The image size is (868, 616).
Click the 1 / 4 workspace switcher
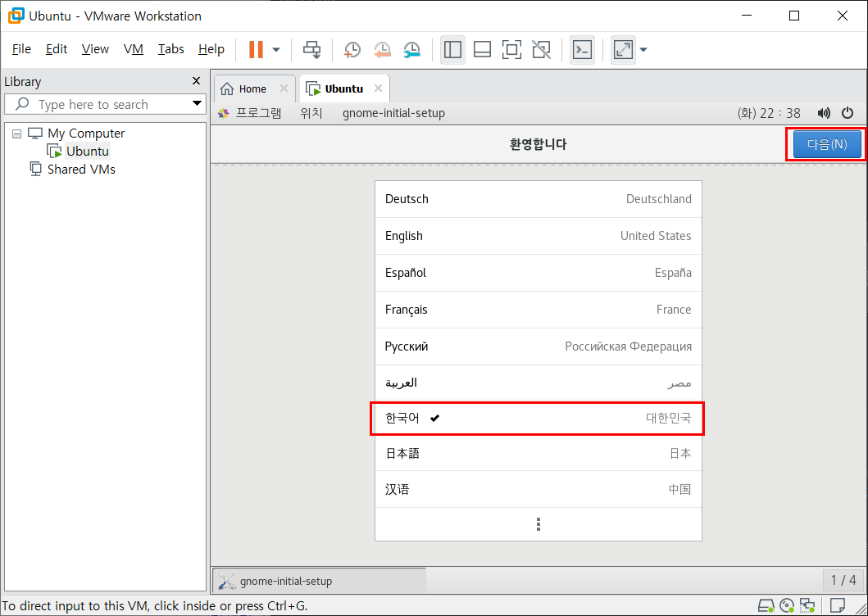click(843, 580)
